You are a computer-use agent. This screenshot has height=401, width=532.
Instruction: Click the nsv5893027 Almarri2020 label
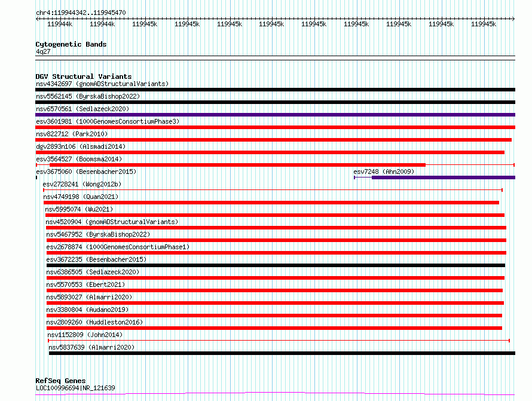coord(89,297)
